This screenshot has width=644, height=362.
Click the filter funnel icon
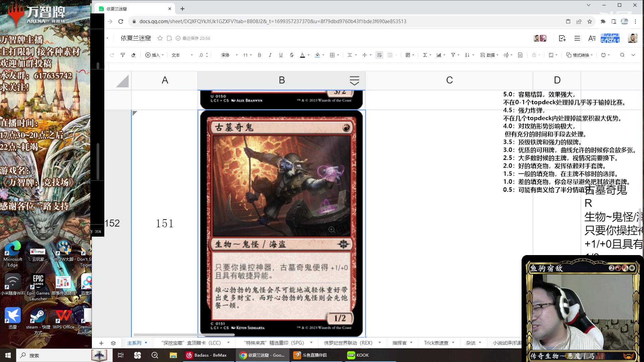pos(453,55)
